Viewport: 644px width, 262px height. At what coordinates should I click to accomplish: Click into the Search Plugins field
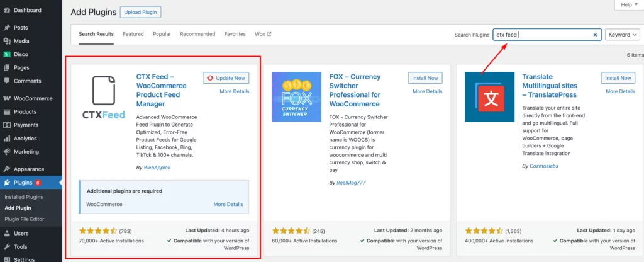pyautogui.click(x=541, y=35)
